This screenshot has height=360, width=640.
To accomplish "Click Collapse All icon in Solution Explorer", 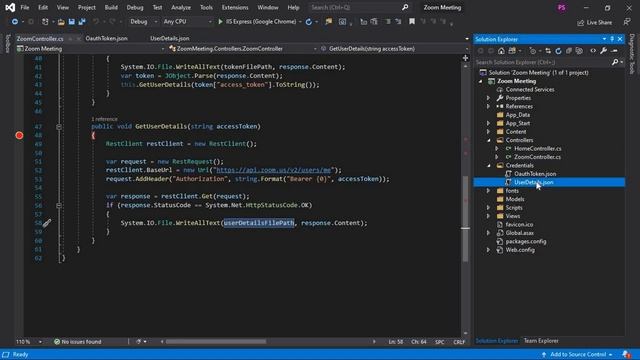I will click(x=569, y=51).
